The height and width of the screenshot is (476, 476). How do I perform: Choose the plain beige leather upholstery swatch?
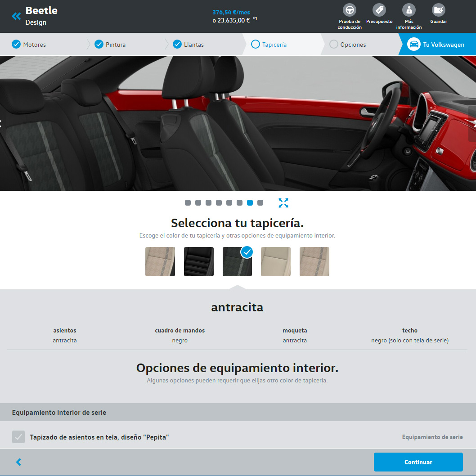click(x=276, y=261)
